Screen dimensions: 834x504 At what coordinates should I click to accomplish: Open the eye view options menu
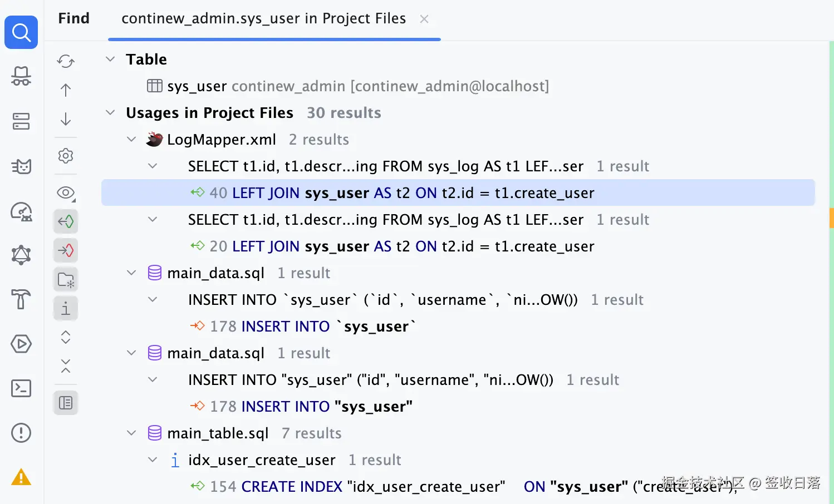pyautogui.click(x=66, y=193)
